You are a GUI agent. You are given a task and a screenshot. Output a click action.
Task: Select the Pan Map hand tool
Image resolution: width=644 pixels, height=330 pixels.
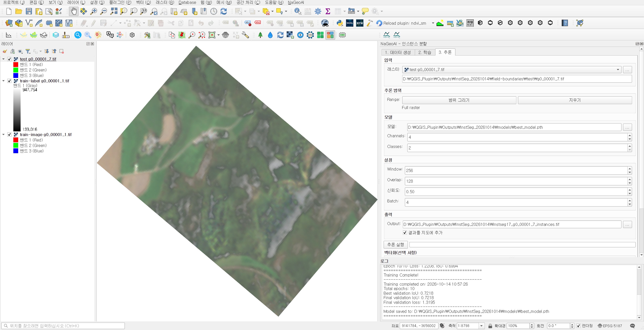74,11
